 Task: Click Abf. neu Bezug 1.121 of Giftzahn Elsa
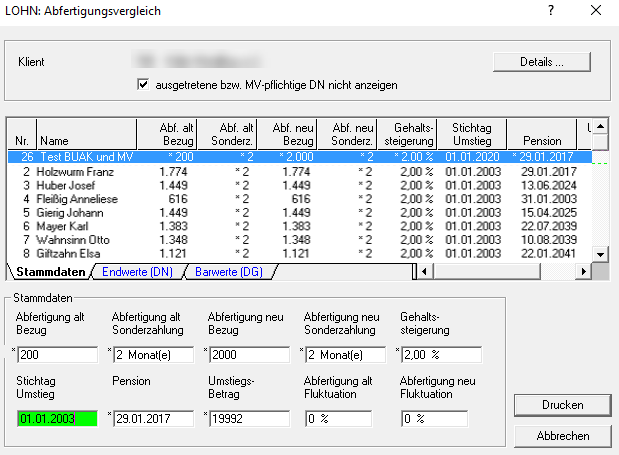(296, 253)
